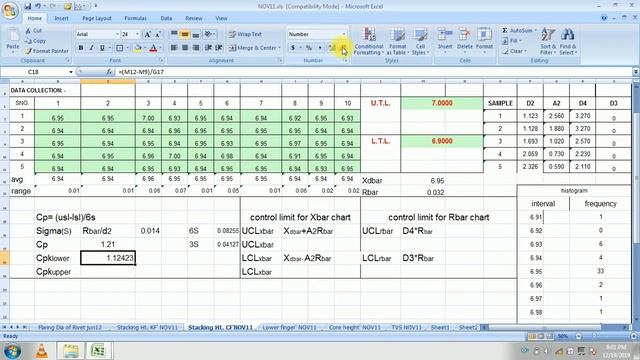Image resolution: width=640 pixels, height=360 pixels.
Task: Open Format as Table gallery
Action: point(397,41)
